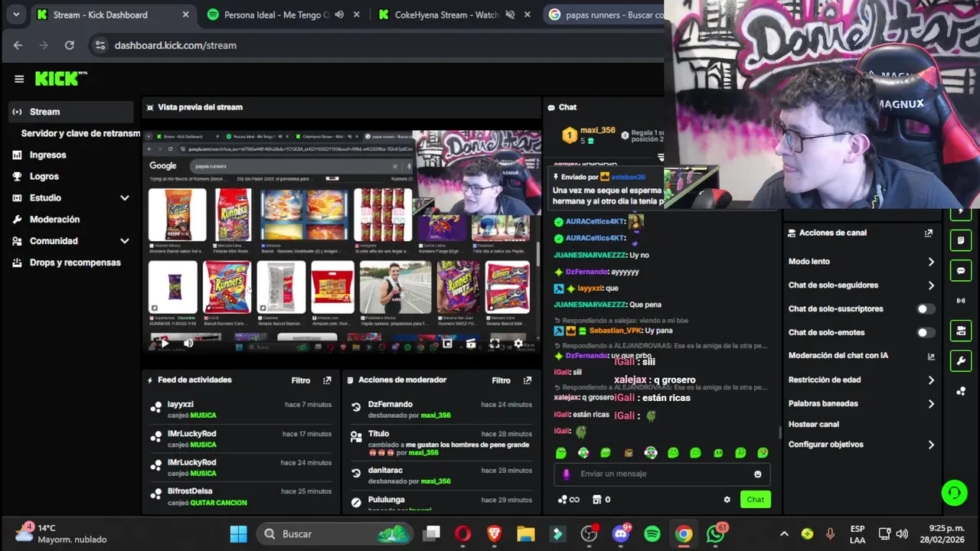
Task: Toggle Chat de solo-emotes switch
Action: (926, 333)
